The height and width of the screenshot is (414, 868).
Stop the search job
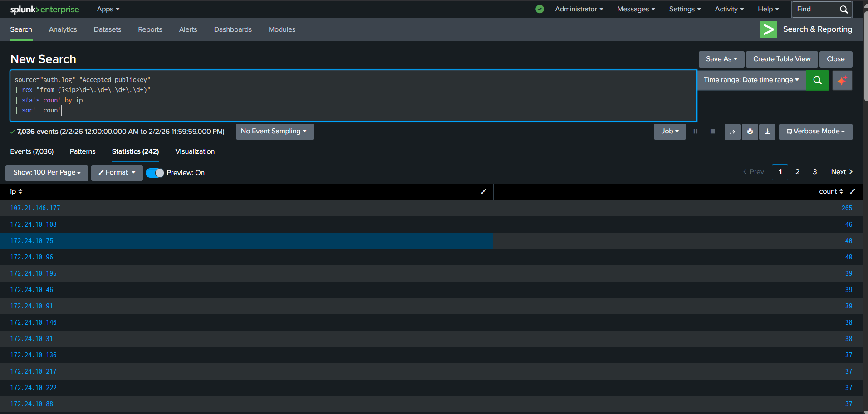click(712, 132)
